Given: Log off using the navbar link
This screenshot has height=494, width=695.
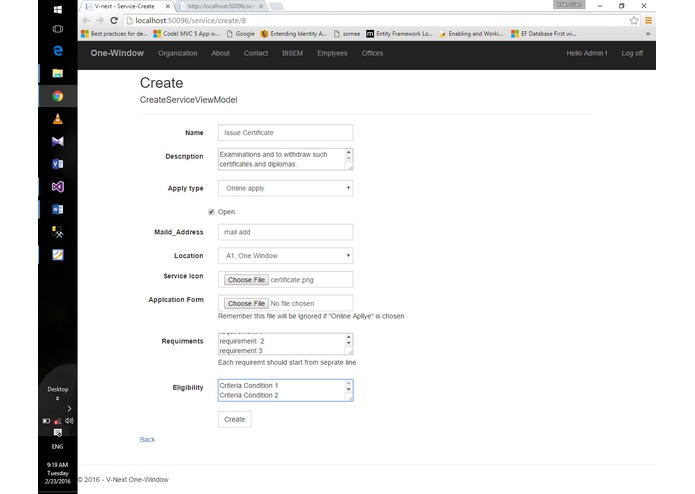Looking at the screenshot, I should 632,53.
